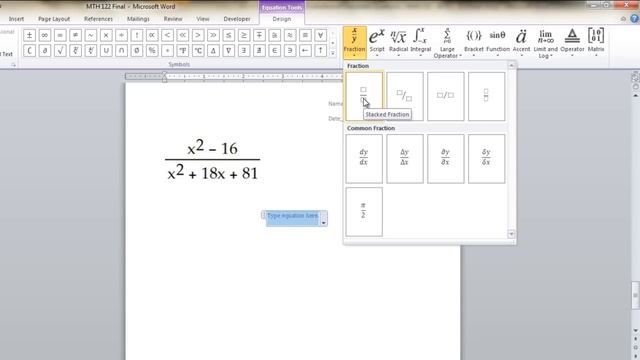This screenshot has width=640, height=360.
Task: Insert the identical-to (≡) symbol
Action: tap(305, 36)
